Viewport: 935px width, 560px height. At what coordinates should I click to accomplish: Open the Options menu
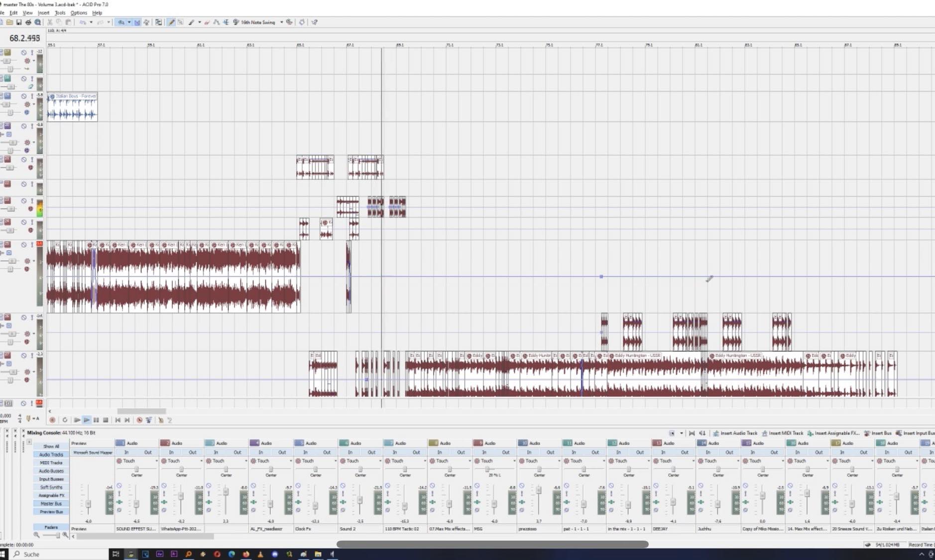[x=79, y=12]
